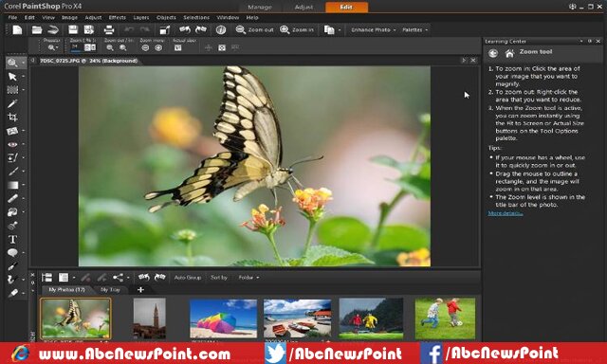Select the boats on beach thumbnail
The width and height of the screenshot is (607, 364).
[x=297, y=318]
